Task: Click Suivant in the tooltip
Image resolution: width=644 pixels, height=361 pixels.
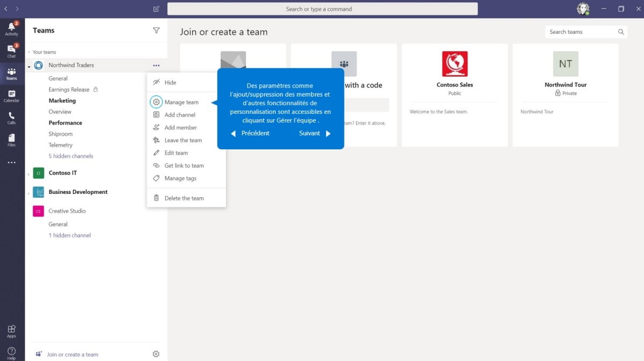Action: [x=315, y=133]
